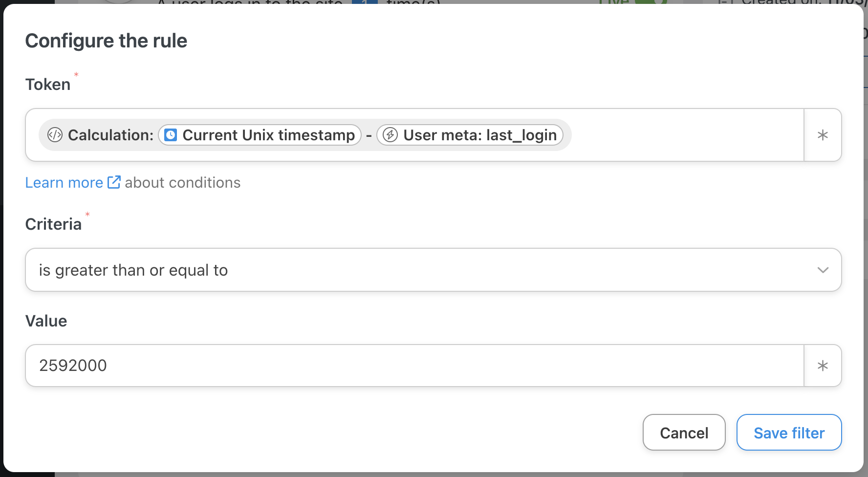The width and height of the screenshot is (868, 477).
Task: Focus the Value field containing 2592000
Action: (x=414, y=366)
